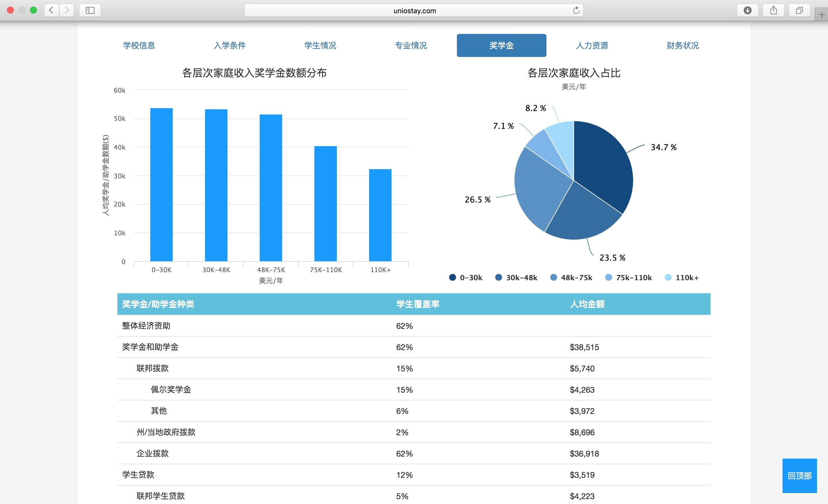Select the active 奖学金 tab

pos(501,45)
